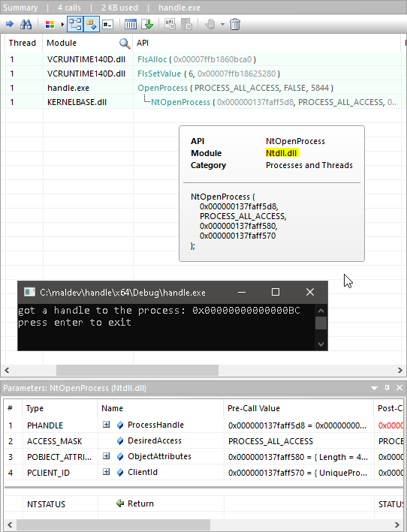Screen dimensions: 407x532
Task: Toggle the call tree view button
Action: pyautogui.click(x=75, y=24)
